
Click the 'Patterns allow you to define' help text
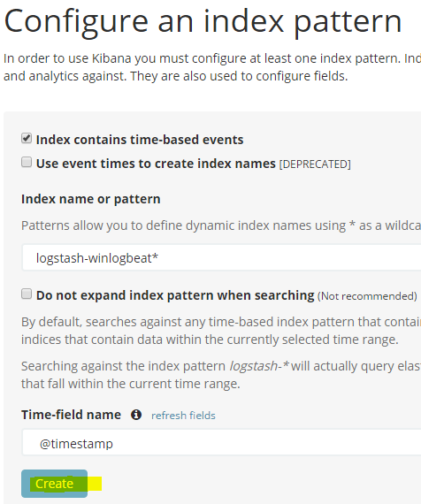[221, 225]
